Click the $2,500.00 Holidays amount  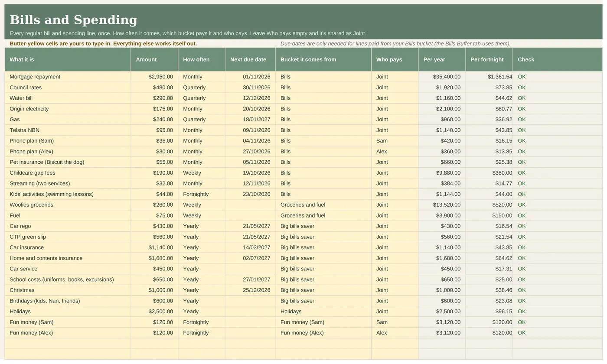point(154,312)
